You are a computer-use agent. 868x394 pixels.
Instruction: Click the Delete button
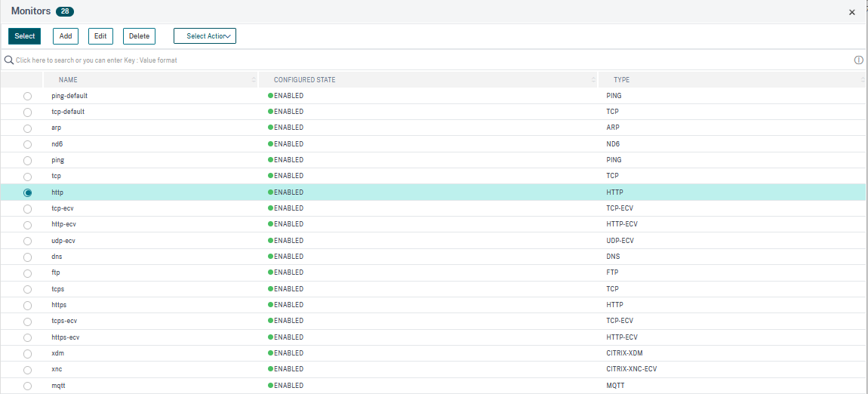coord(139,36)
